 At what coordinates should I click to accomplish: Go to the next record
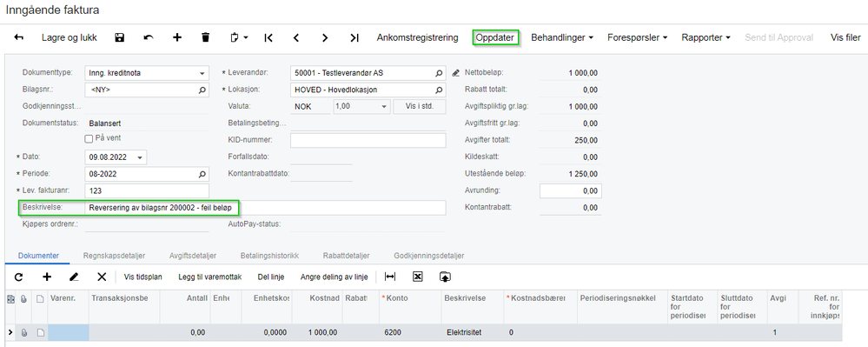(x=325, y=37)
